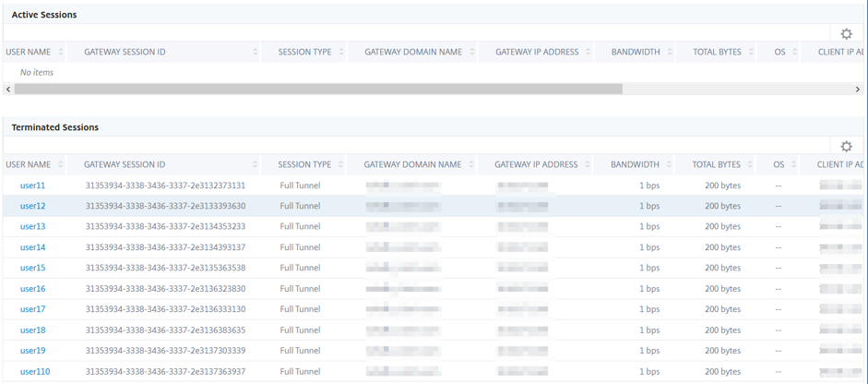
Task: Open the user11 session link
Action: tap(32, 186)
